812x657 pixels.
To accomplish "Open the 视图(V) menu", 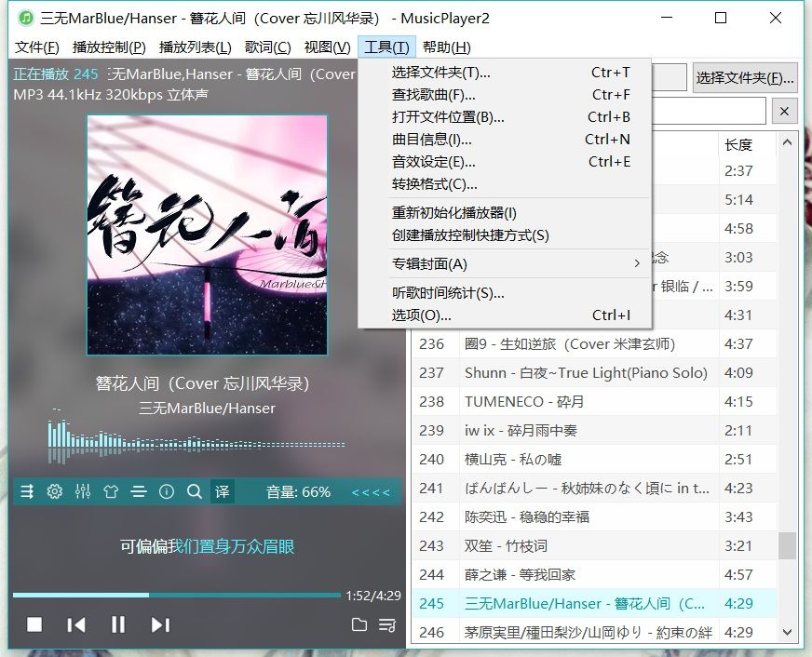I will (327, 47).
